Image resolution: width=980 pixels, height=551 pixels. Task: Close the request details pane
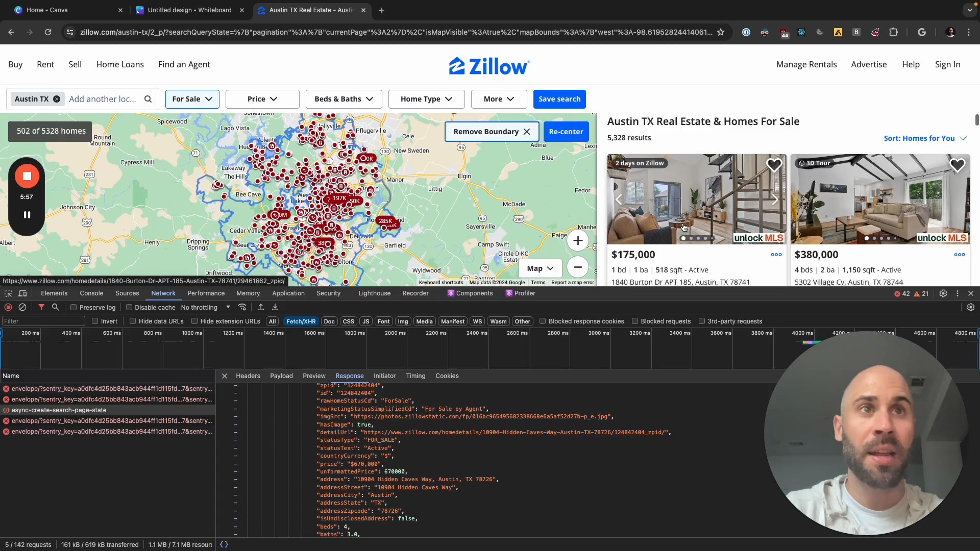(x=225, y=376)
